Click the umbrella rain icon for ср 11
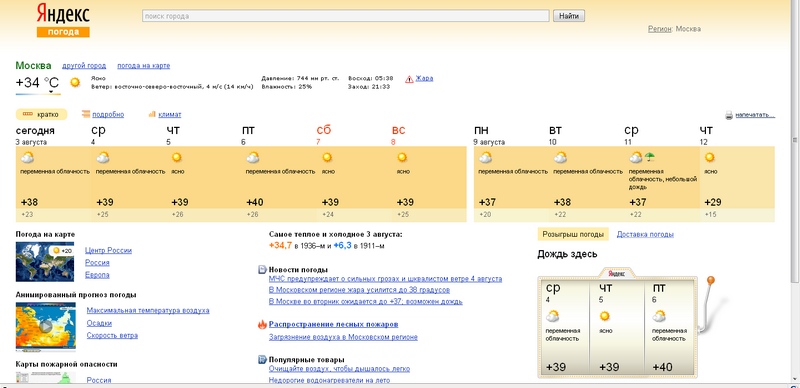 [x=649, y=157]
